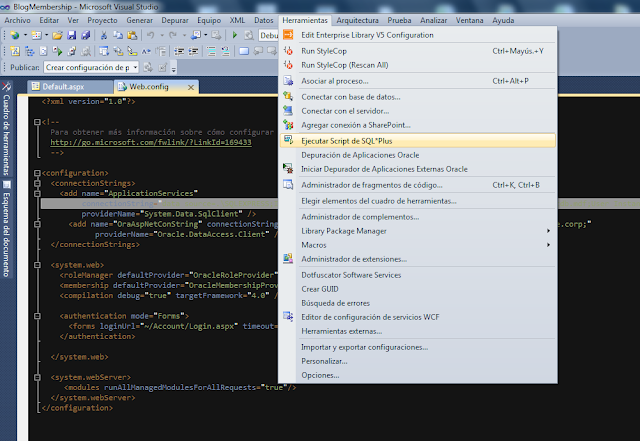Click the second icon after the Publicar combo box

[163, 67]
